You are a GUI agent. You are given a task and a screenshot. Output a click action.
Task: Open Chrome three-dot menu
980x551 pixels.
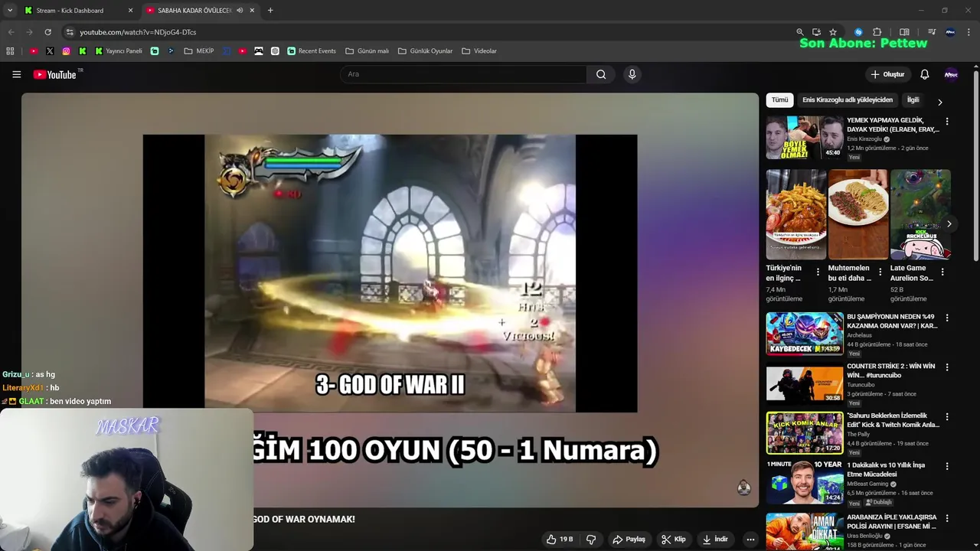point(969,32)
